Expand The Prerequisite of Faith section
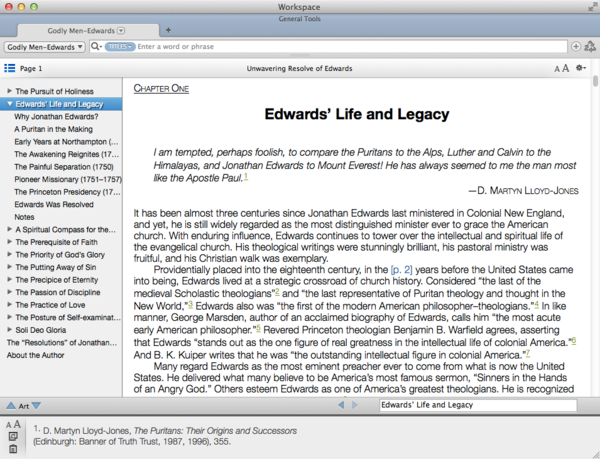The image size is (600, 459). point(10,242)
